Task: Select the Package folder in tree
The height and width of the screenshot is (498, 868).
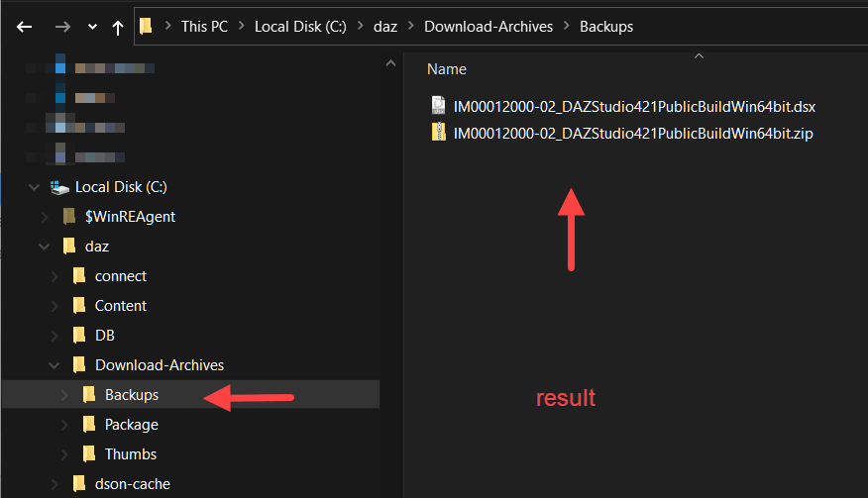Action: click(131, 425)
